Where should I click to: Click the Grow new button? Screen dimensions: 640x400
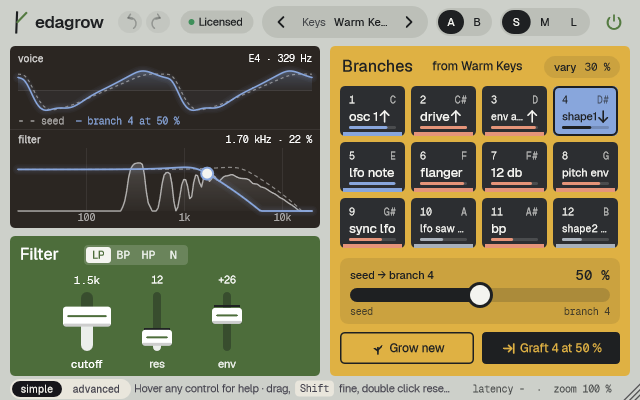(x=407, y=348)
